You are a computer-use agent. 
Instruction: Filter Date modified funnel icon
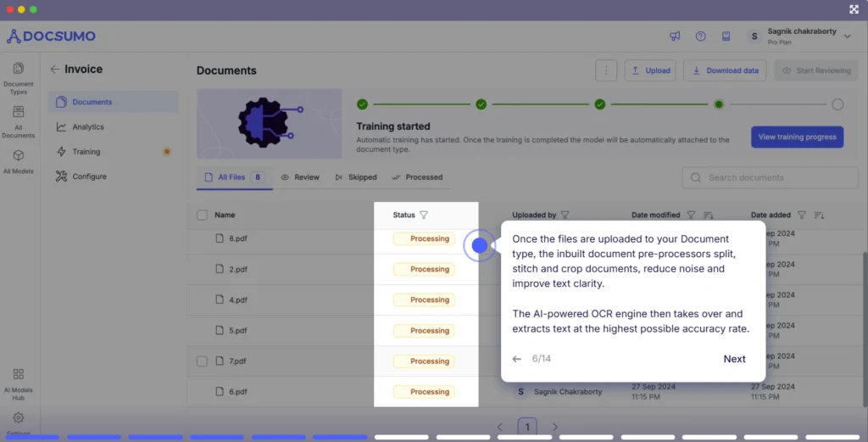691,215
